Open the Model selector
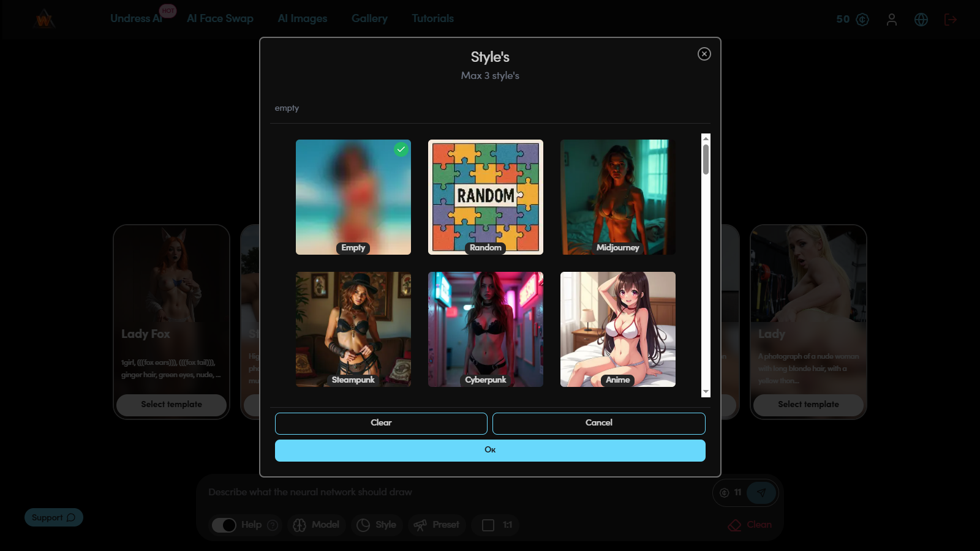This screenshot has height=551, width=980. 316,525
